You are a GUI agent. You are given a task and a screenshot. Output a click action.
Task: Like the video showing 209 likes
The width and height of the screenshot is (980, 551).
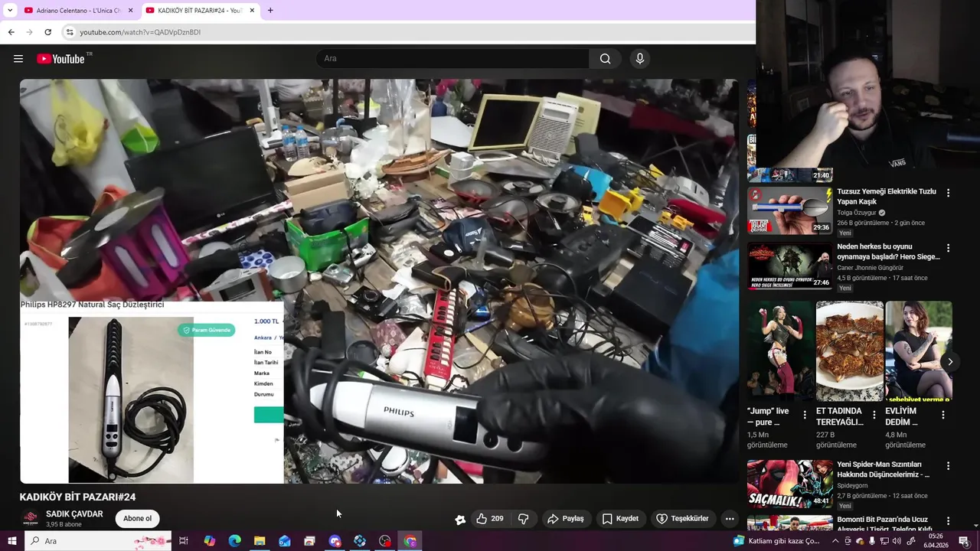coord(489,519)
